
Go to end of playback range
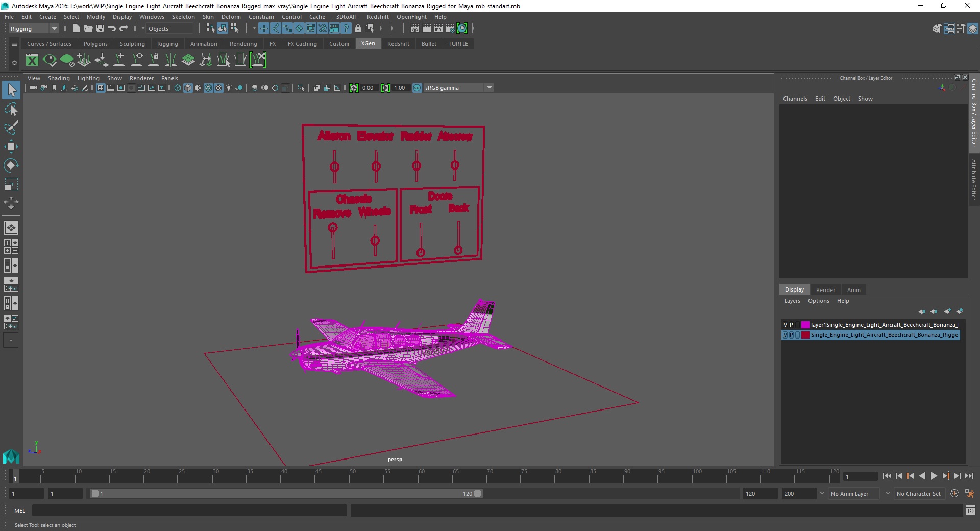(x=969, y=476)
